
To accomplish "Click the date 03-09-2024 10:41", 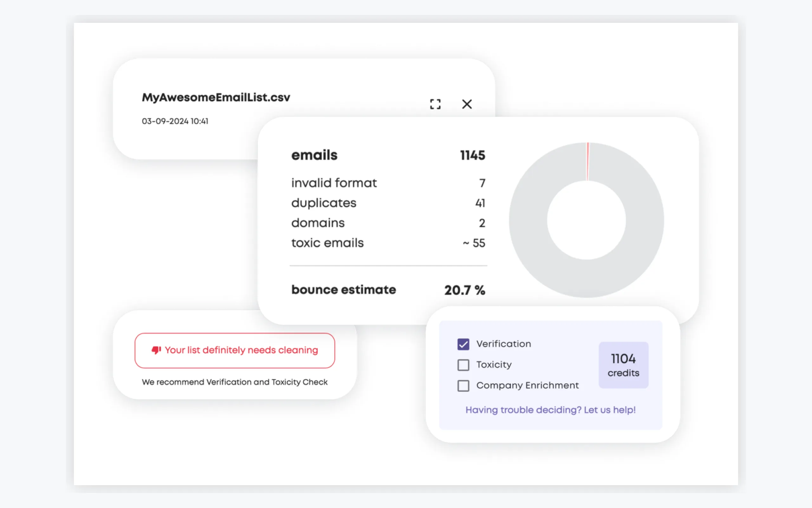I will coord(175,121).
